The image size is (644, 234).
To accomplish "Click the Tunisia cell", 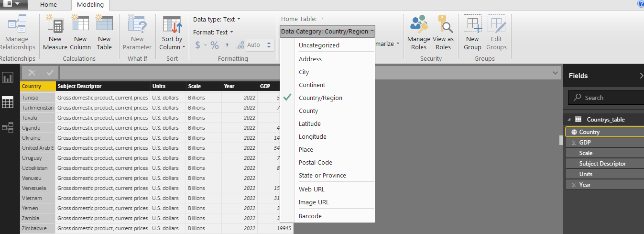I will [x=38, y=98].
